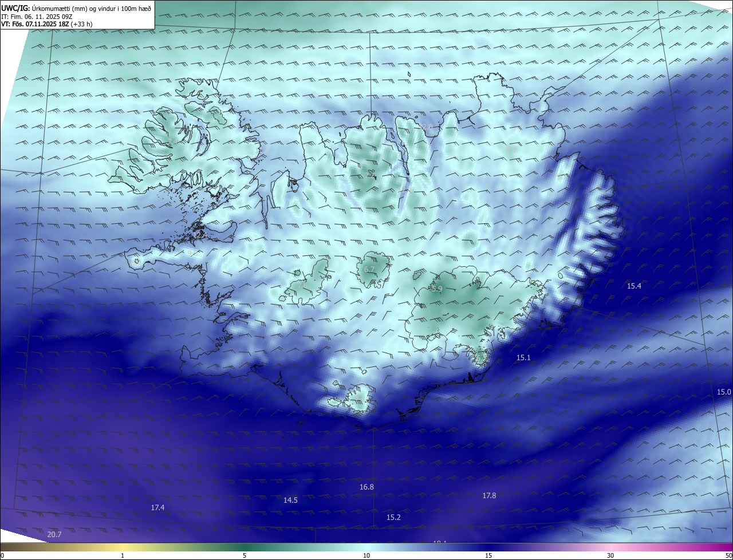
Task: Click the 'Úrkomumætti (mm) og vindur í 100m hæð' title
Action: click(x=91, y=7)
